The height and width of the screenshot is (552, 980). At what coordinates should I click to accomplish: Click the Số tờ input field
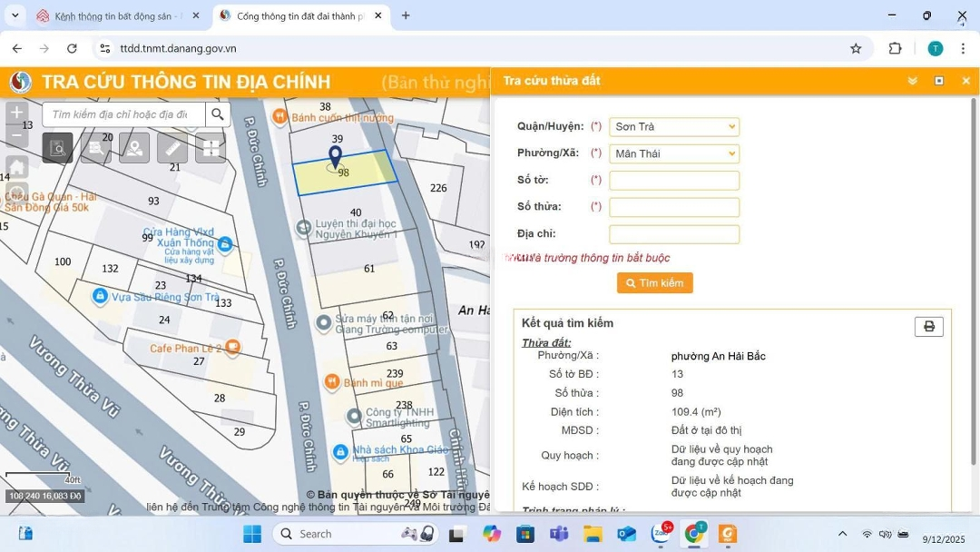[673, 181]
